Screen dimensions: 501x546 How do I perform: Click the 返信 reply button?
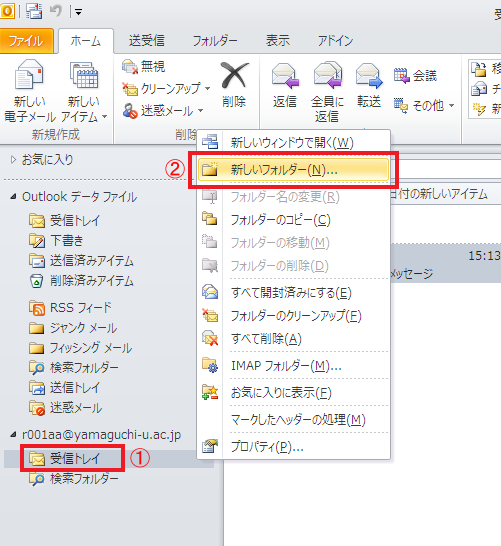[284, 85]
